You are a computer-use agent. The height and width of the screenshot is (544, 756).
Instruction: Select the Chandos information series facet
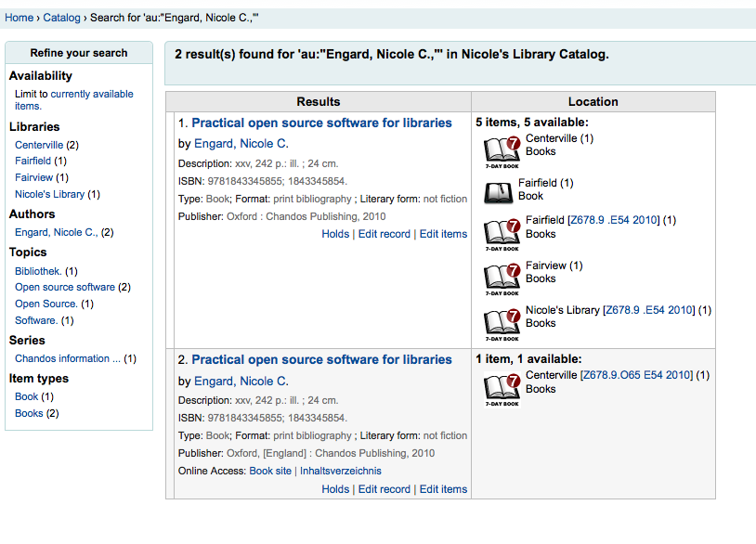click(x=68, y=358)
